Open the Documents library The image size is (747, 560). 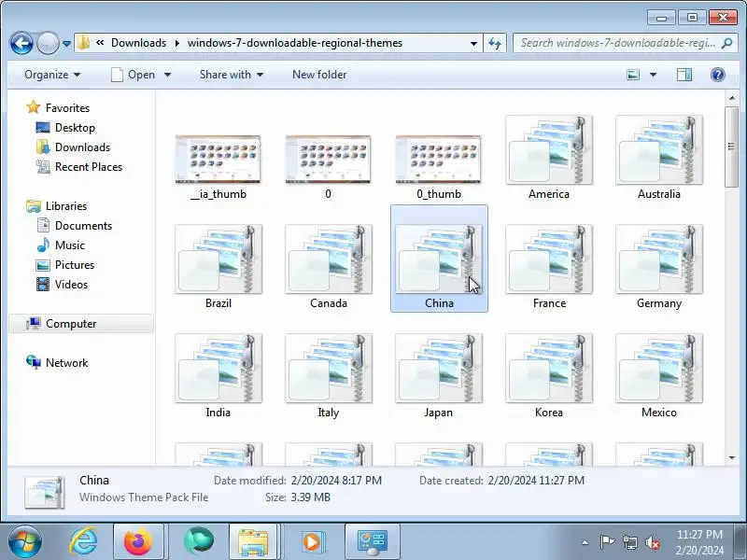coord(74,225)
